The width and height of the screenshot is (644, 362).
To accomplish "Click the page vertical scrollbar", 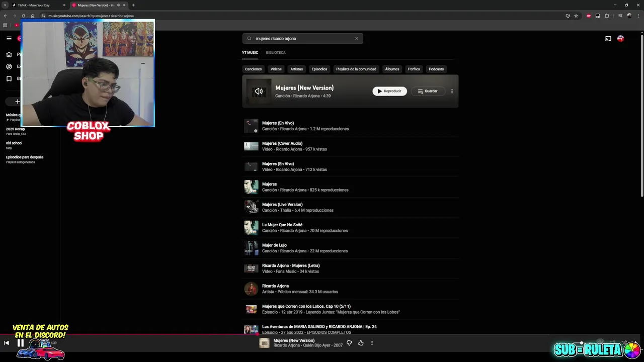I will click(642, 116).
